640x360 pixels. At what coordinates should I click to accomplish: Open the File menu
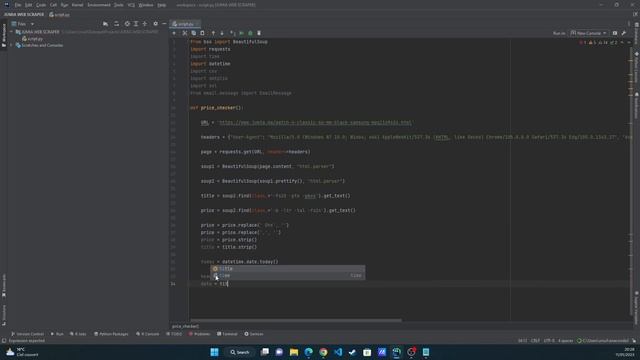click(x=18, y=5)
